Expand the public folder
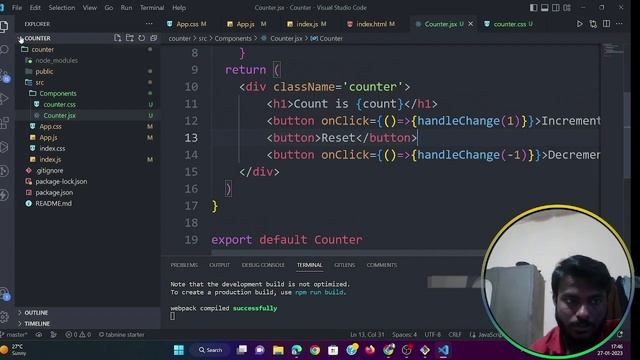Viewport: 640px width, 360px height. click(44, 71)
